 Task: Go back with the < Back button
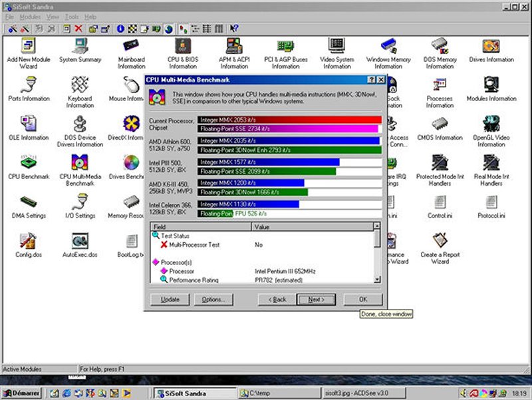pyautogui.click(x=277, y=300)
